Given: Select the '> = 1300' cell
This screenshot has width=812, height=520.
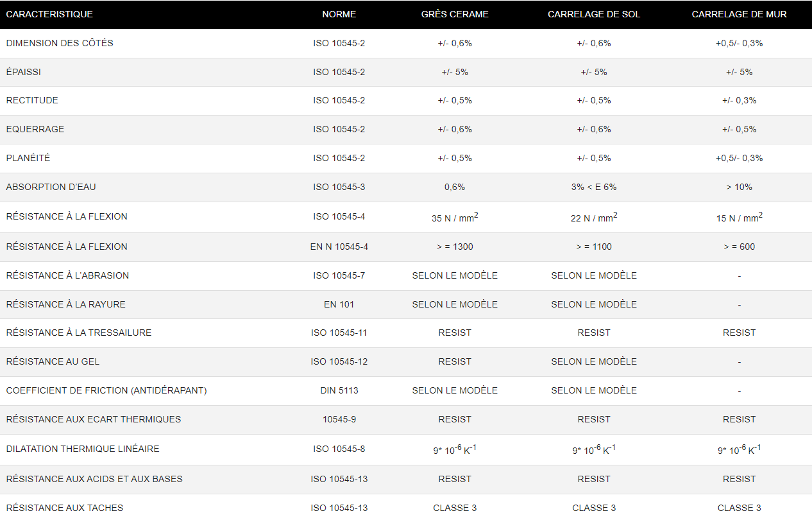Looking at the screenshot, I should (x=455, y=247).
